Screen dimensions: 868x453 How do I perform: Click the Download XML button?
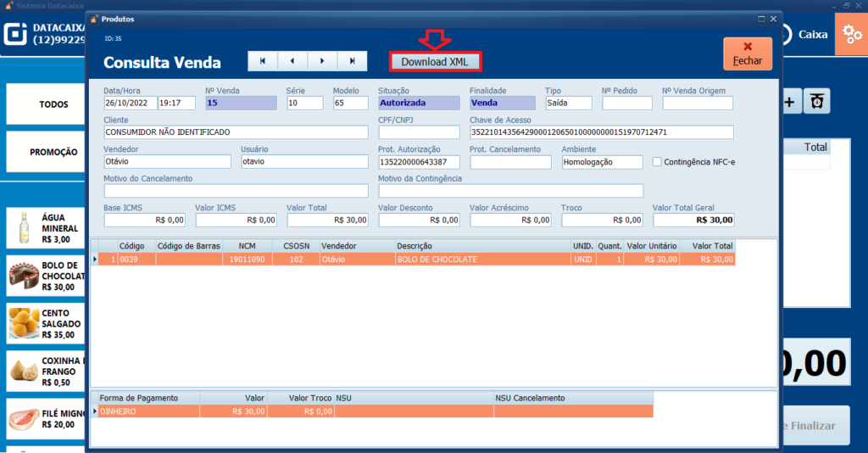click(x=435, y=62)
